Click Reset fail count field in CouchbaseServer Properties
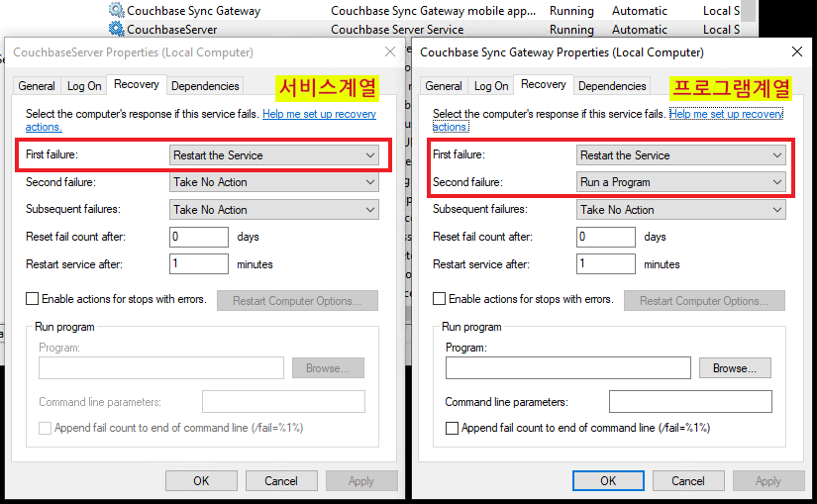This screenshot has width=817, height=504. tap(198, 237)
